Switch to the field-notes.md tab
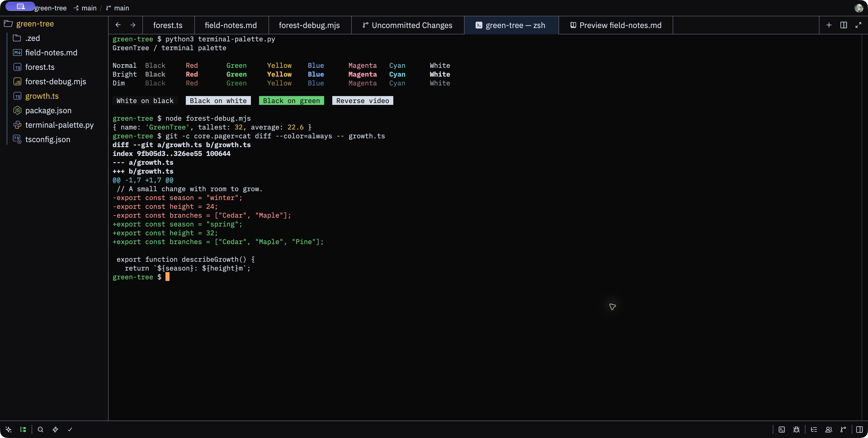Viewport: 868px width, 438px height. [231, 25]
